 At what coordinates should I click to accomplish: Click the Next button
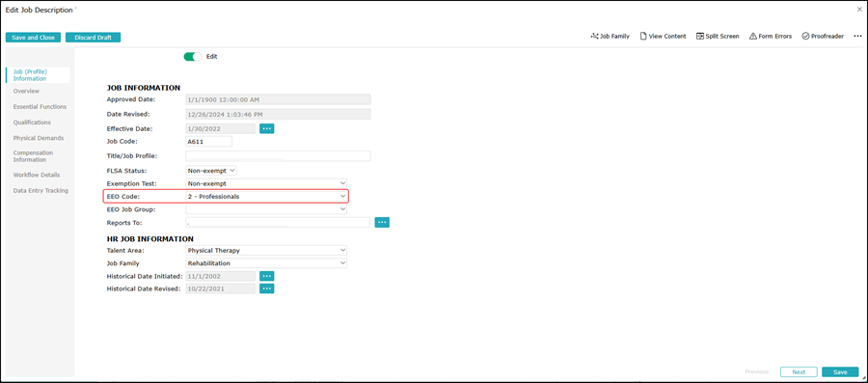[x=799, y=372]
